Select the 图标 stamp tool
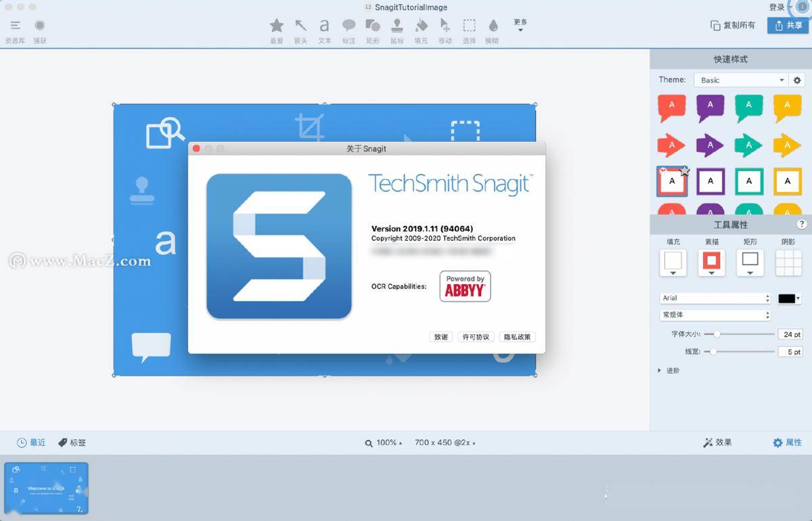This screenshot has width=812, height=521. click(397, 31)
